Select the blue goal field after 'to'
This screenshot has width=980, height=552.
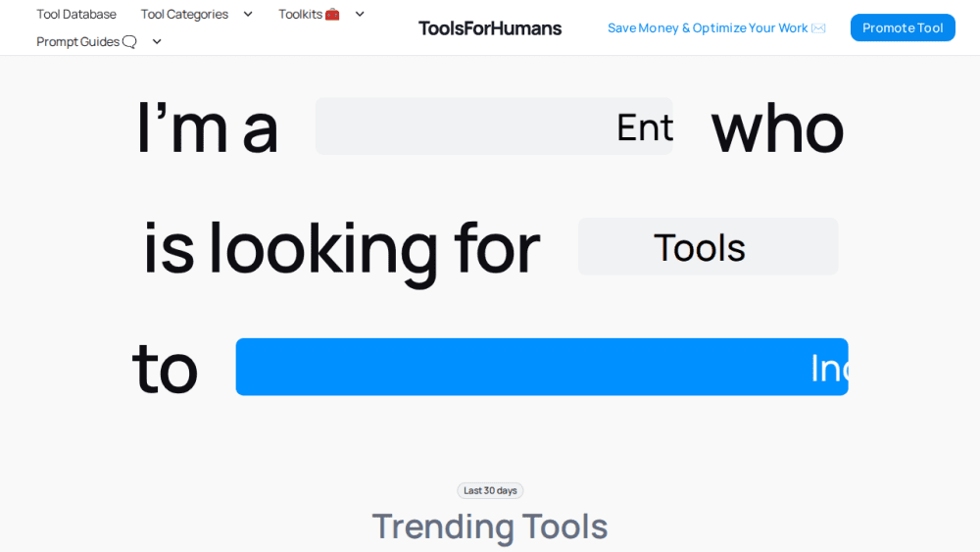(x=542, y=367)
